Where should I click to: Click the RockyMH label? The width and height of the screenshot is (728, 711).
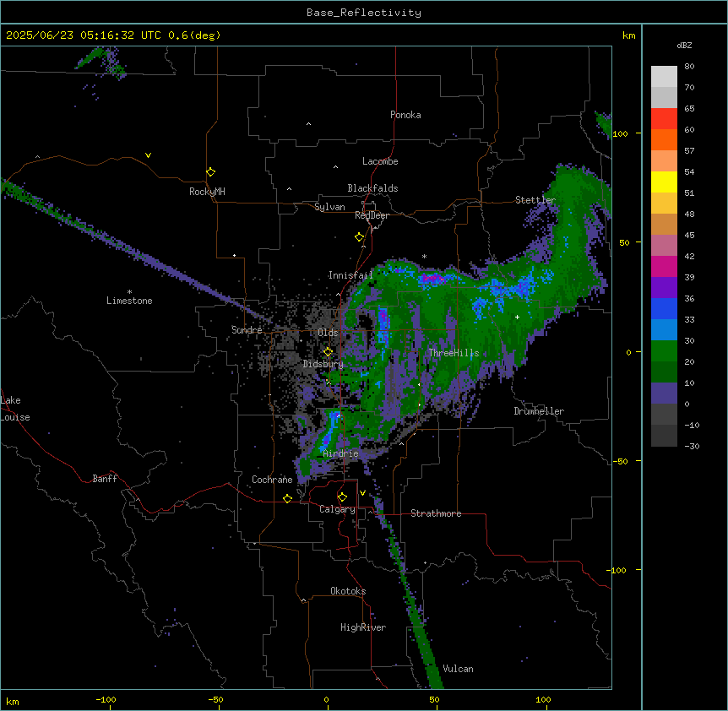click(x=207, y=192)
